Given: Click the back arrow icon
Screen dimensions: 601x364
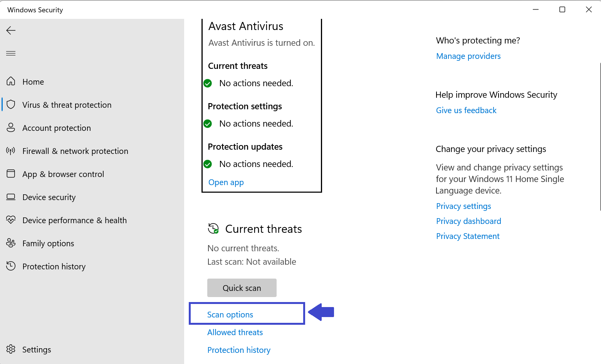Looking at the screenshot, I should pyautogui.click(x=11, y=30).
